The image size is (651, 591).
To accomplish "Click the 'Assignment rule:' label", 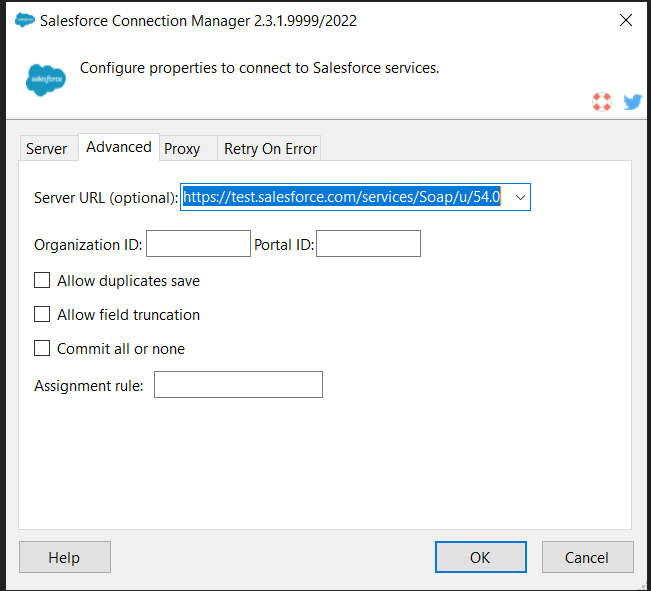I will (88, 386).
